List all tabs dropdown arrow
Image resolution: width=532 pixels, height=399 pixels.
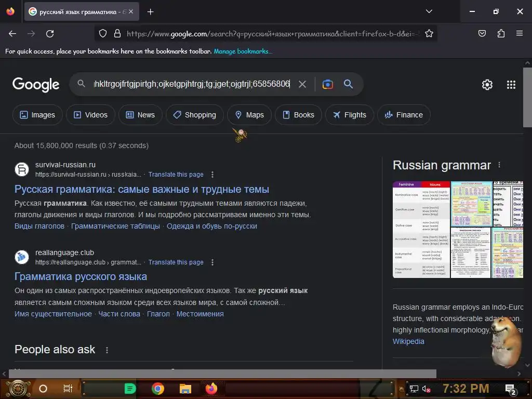[x=429, y=11]
